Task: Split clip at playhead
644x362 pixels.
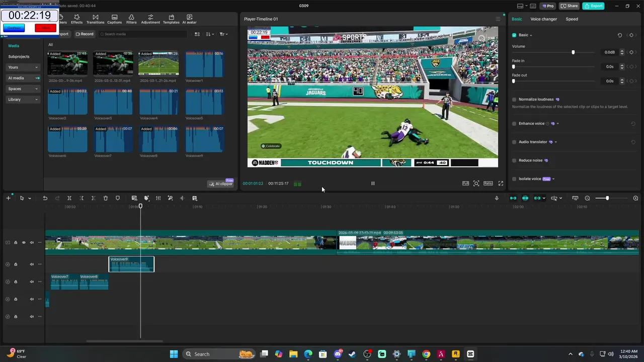Action: (x=69, y=198)
